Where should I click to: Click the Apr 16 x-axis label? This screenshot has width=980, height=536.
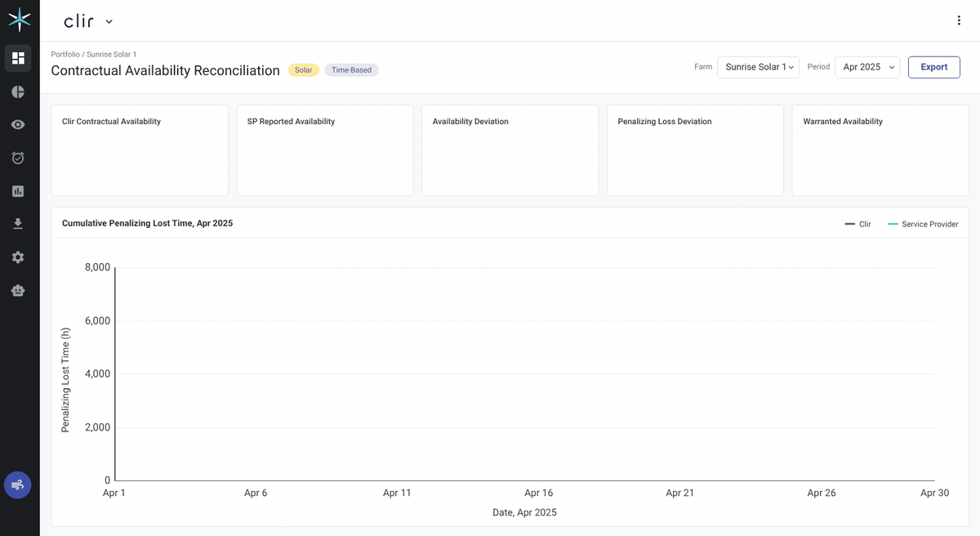pyautogui.click(x=538, y=493)
